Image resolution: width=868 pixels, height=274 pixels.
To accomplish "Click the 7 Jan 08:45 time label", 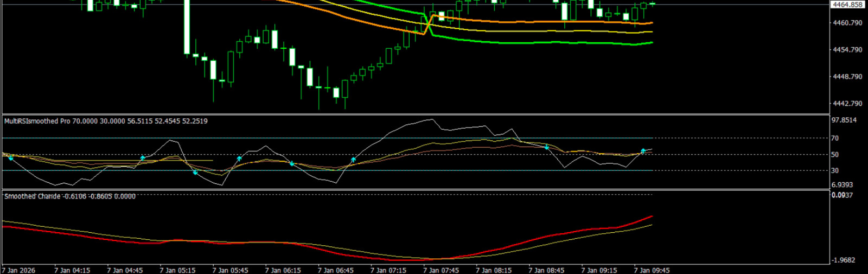I will coord(546,270).
